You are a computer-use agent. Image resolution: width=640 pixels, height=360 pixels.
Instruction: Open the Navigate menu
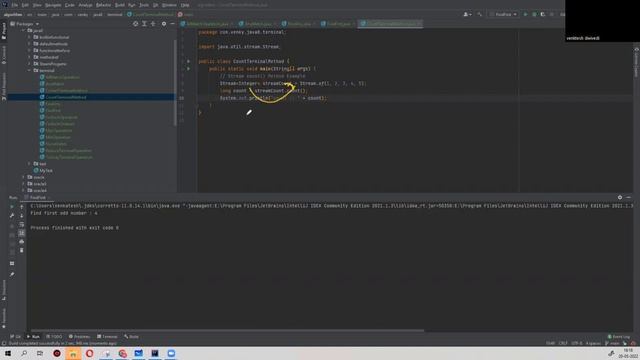point(53,5)
